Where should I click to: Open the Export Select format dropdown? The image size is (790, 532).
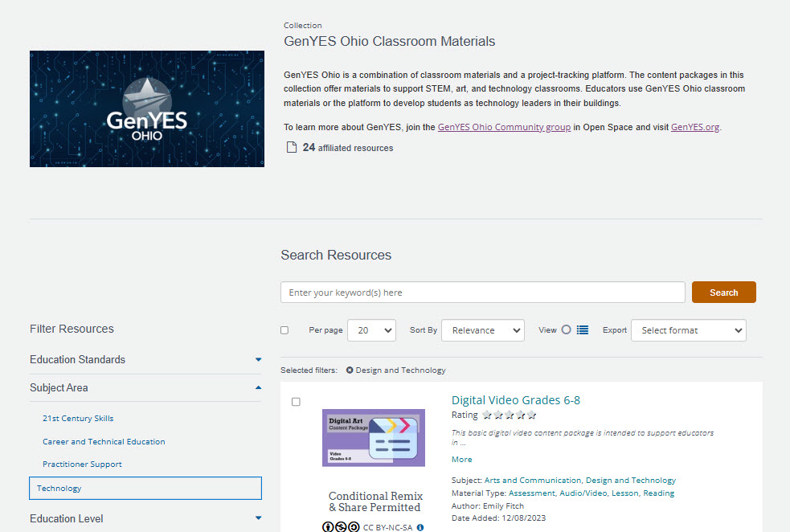pyautogui.click(x=689, y=330)
